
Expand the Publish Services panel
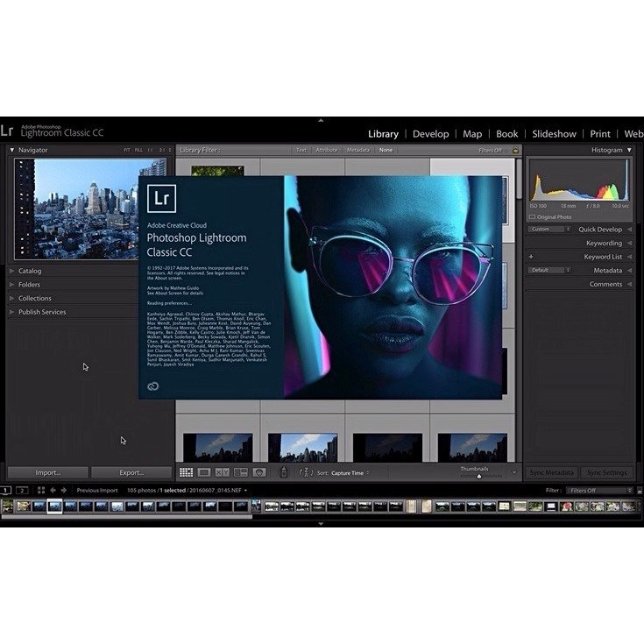tap(12, 312)
